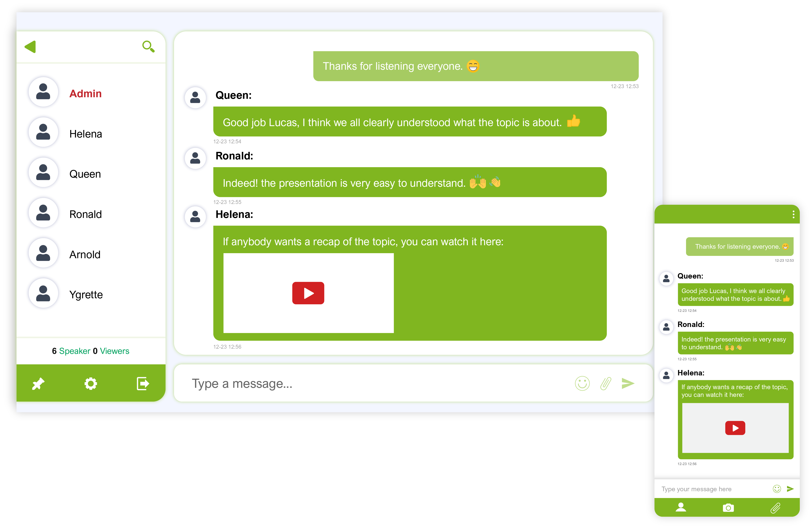Play the video in Helena's desktop message
The height and width of the screenshot is (529, 812).
pos(308,293)
